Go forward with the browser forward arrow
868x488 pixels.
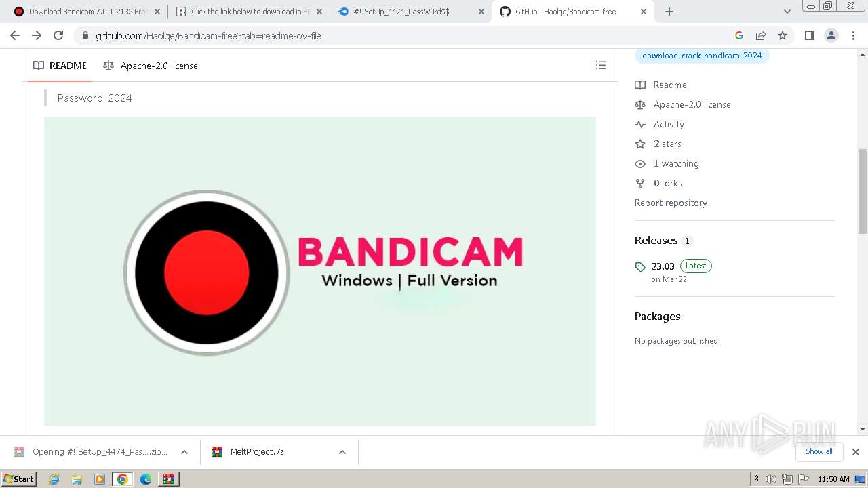[37, 35]
